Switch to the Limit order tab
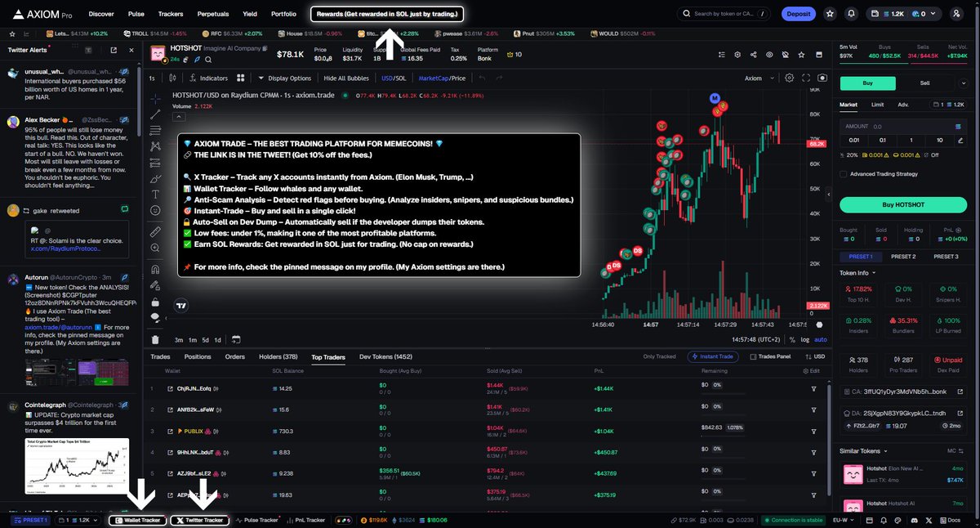Viewport: 980px width, 528px height. pyautogui.click(x=877, y=105)
